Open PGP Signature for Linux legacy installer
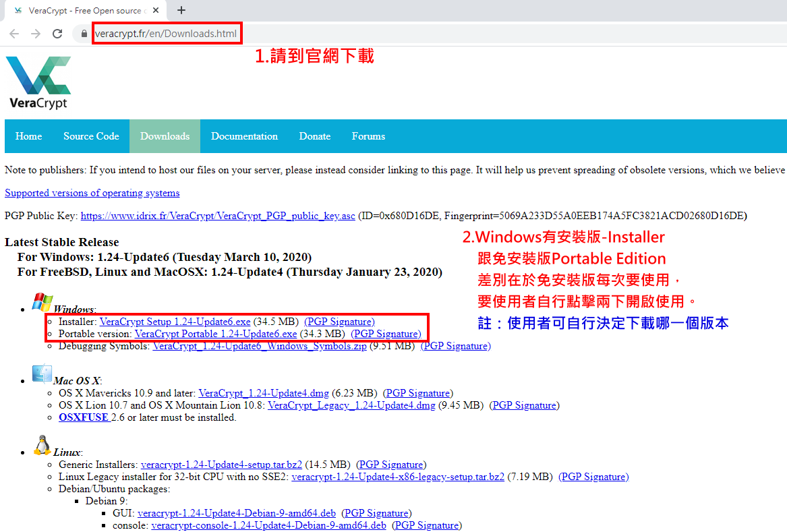The height and width of the screenshot is (532, 787). [593, 477]
